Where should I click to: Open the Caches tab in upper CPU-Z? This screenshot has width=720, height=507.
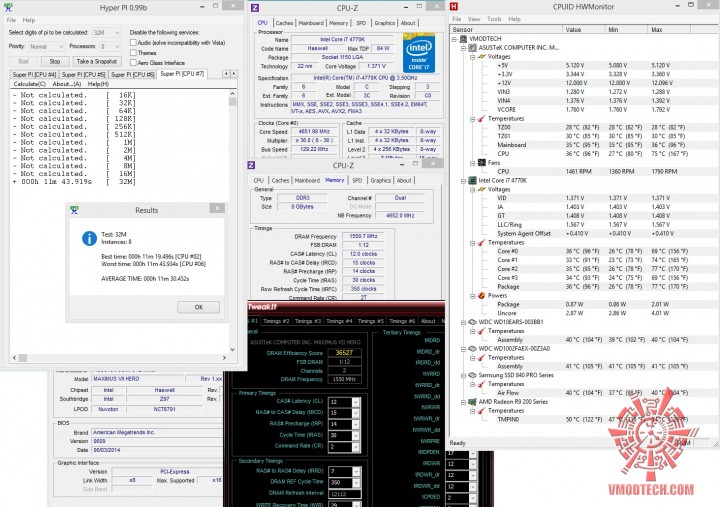284,23
